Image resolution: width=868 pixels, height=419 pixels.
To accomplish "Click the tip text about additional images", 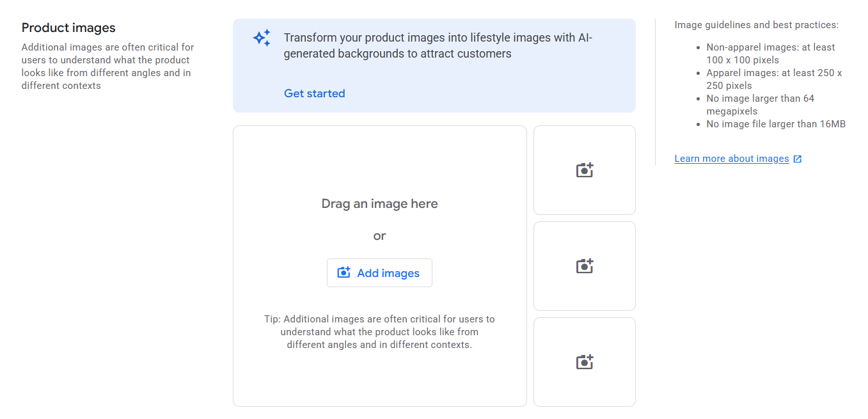I will pyautogui.click(x=379, y=331).
